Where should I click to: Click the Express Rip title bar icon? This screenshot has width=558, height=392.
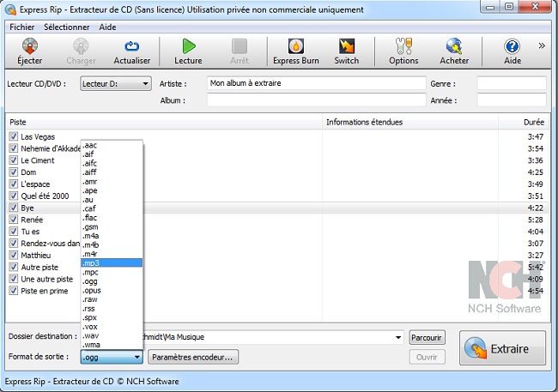click(10, 9)
